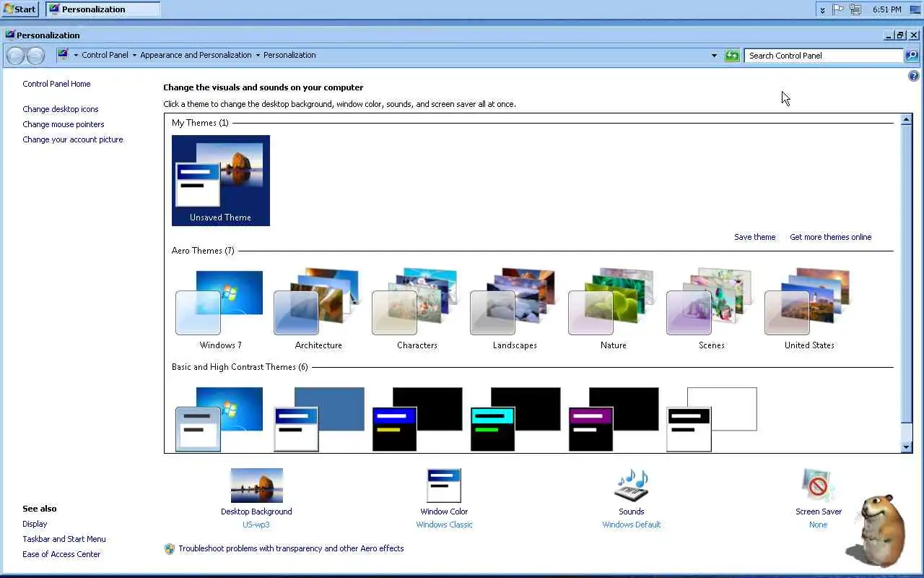Select the high contrast theme with blue title bar

click(x=417, y=420)
